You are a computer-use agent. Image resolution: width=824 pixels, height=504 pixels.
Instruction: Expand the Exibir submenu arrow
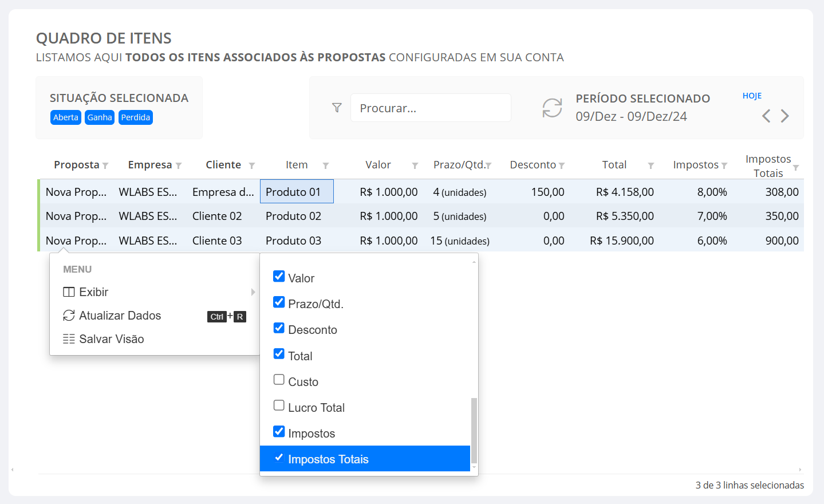(253, 292)
